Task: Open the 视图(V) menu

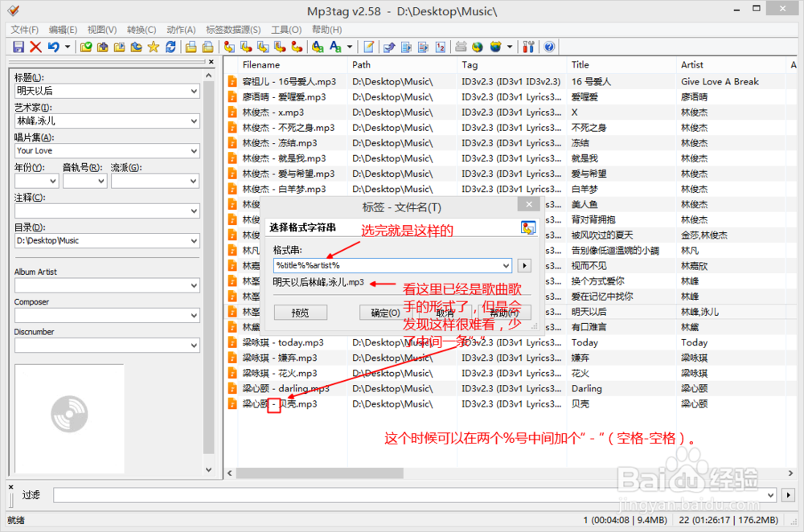Action: (102, 30)
